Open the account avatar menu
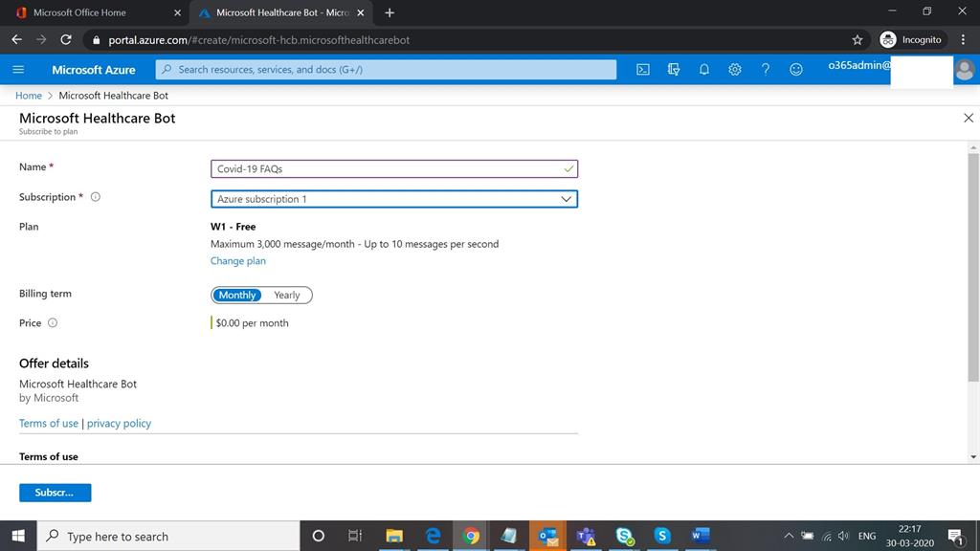980x551 pixels. [x=964, y=69]
